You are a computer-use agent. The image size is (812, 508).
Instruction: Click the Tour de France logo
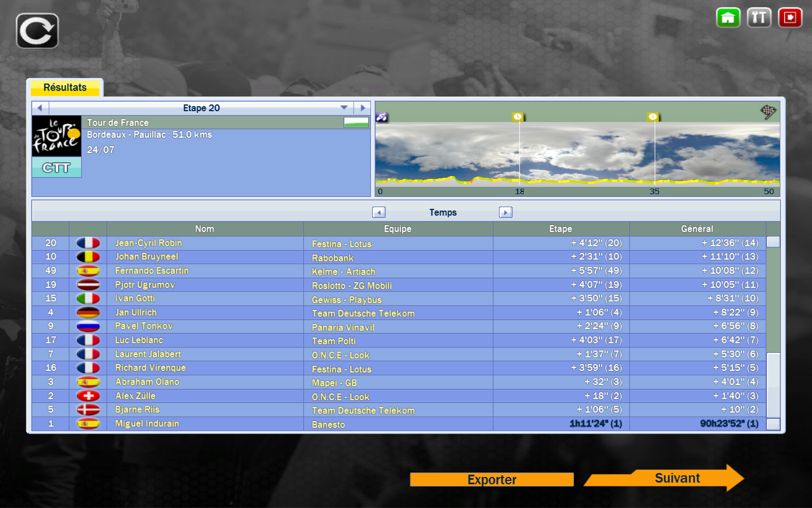(x=56, y=137)
